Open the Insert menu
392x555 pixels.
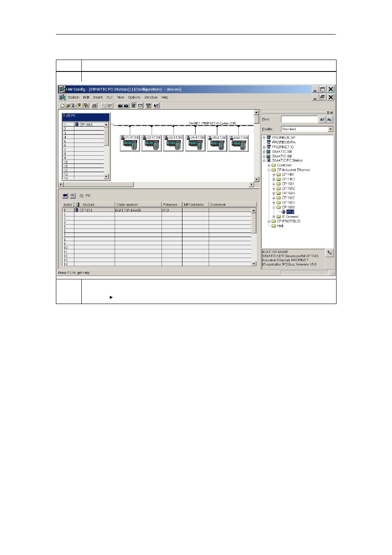point(98,97)
